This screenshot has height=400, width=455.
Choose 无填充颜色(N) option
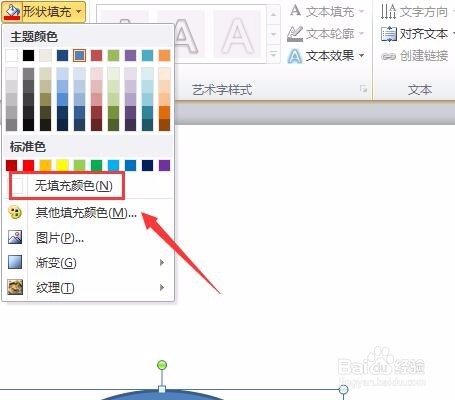coord(73,186)
